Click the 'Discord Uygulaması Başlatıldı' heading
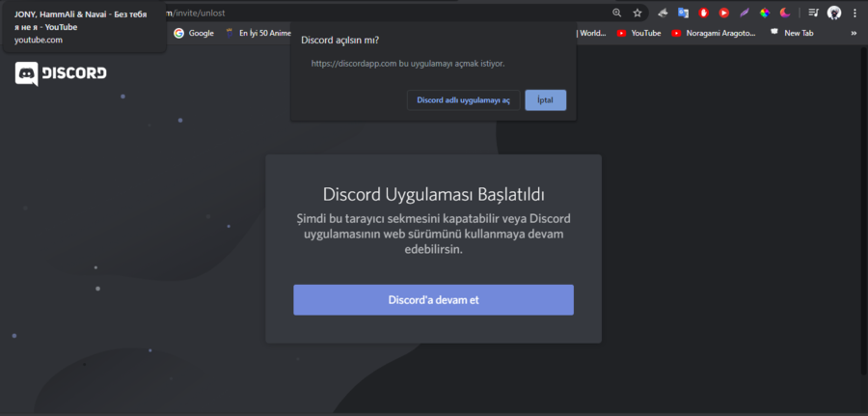 [x=433, y=195]
